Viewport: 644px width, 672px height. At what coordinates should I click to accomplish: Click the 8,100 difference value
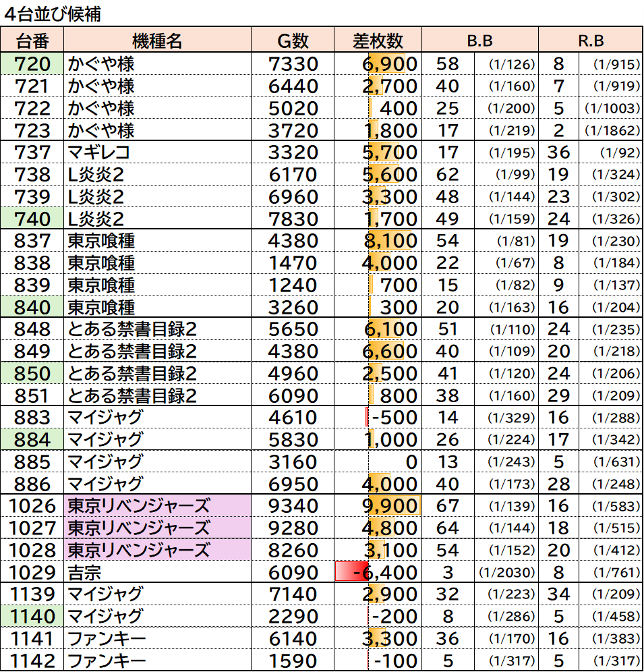pyautogui.click(x=390, y=241)
